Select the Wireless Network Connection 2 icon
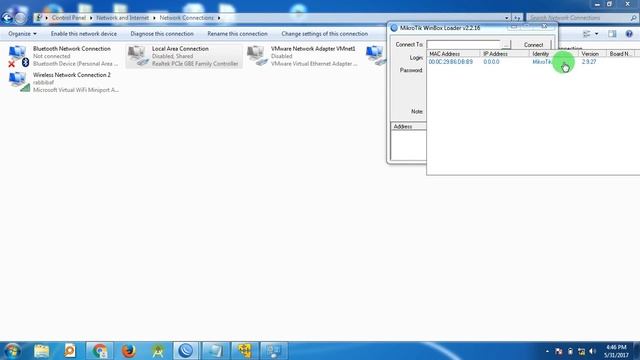Image resolution: width=640 pixels, height=360 pixels. tap(19, 82)
